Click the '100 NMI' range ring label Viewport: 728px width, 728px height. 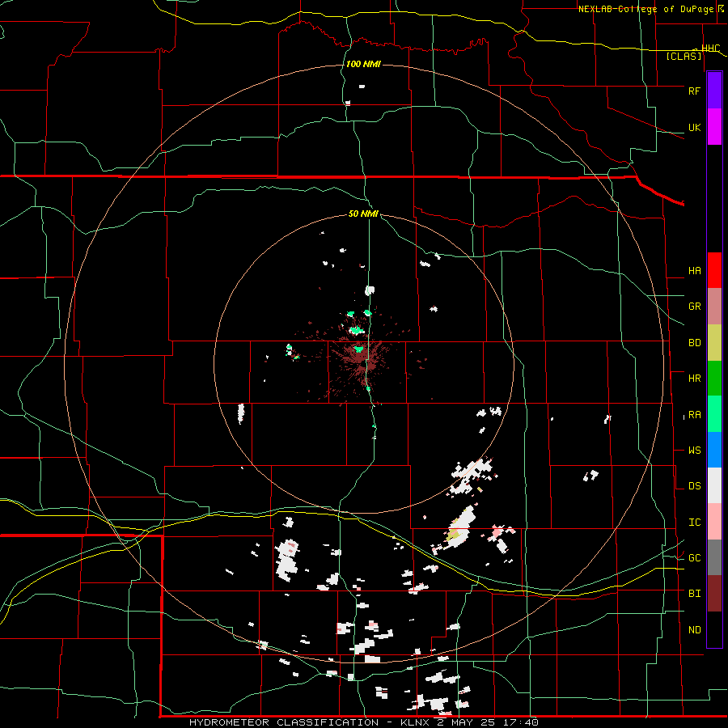click(363, 64)
